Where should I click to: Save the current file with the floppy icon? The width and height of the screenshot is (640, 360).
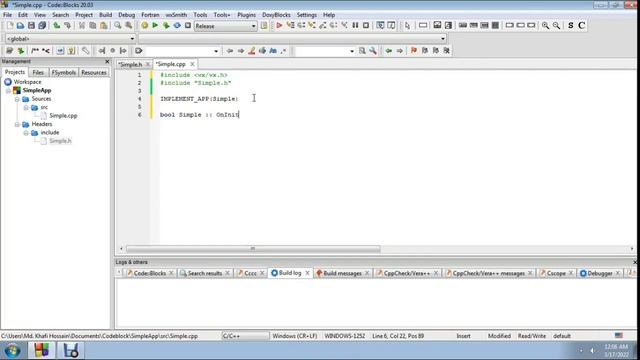(31, 26)
